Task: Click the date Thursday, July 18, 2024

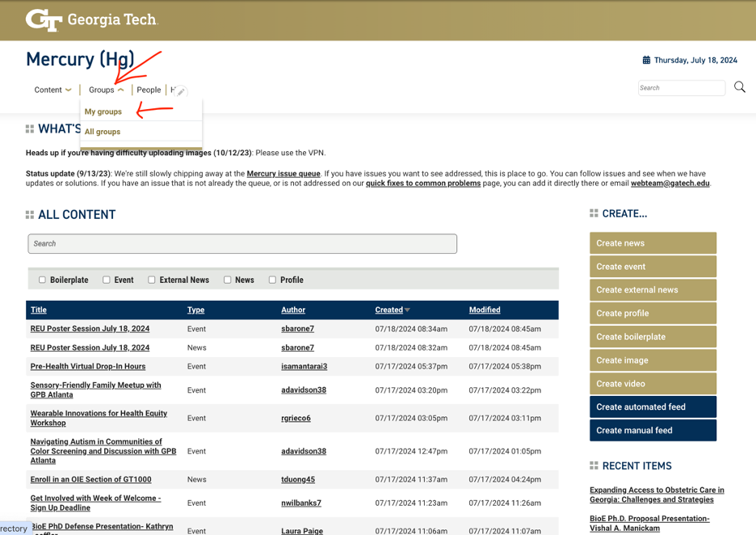Action: pyautogui.click(x=695, y=60)
